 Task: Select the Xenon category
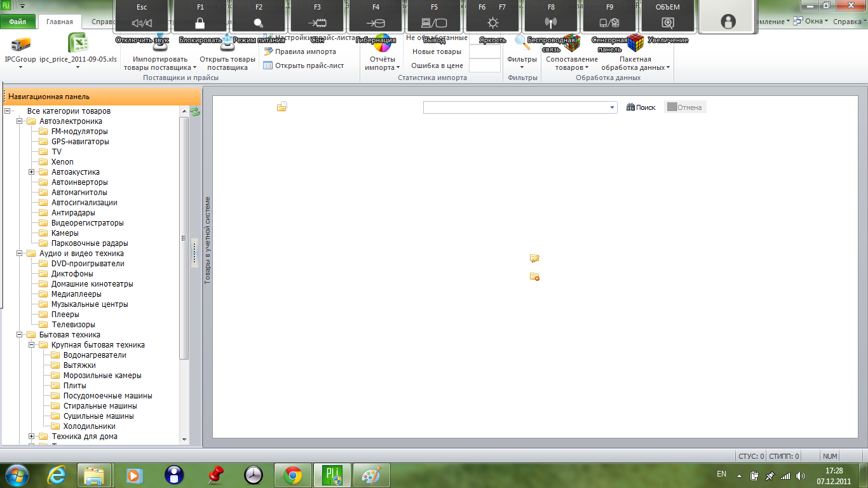pos(62,162)
